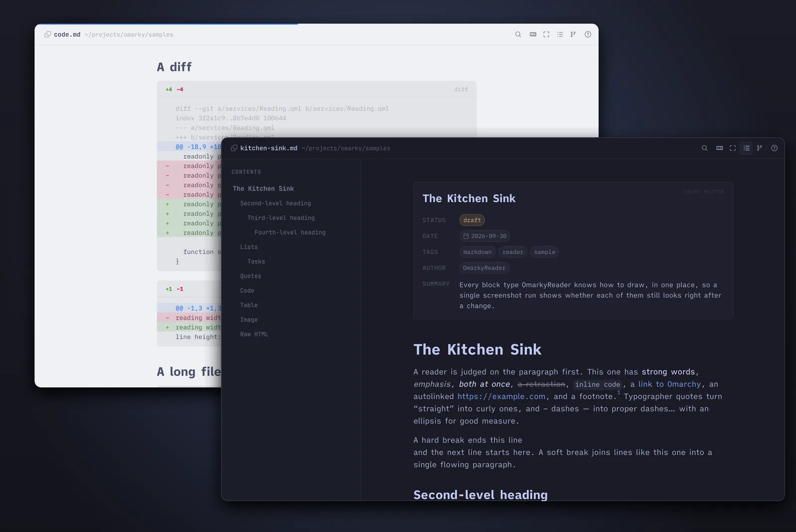Viewport: 796px width, 532px height.
Task: Enter fullscreen in the code.md window
Action: 546,34
